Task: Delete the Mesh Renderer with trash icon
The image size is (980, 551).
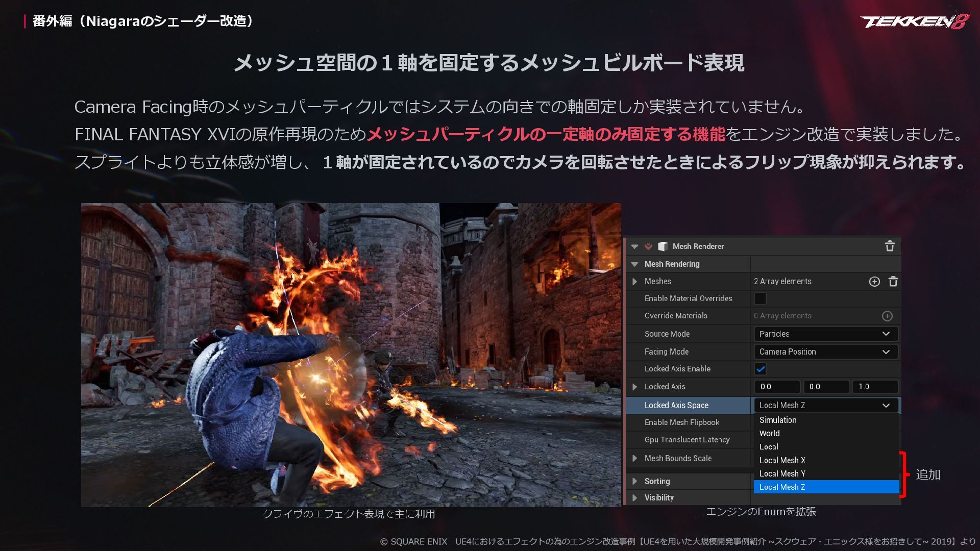Action: pos(890,246)
